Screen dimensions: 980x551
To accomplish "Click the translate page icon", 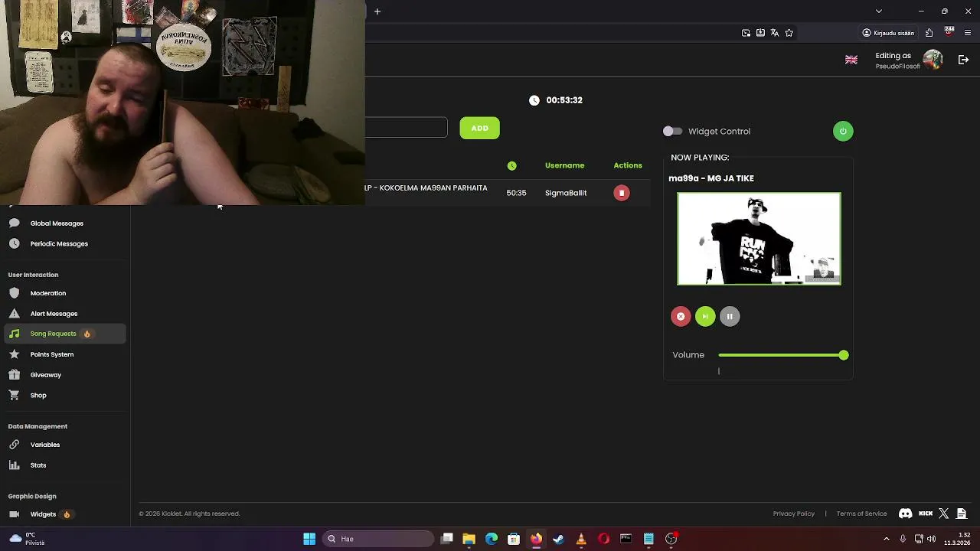I will [775, 33].
